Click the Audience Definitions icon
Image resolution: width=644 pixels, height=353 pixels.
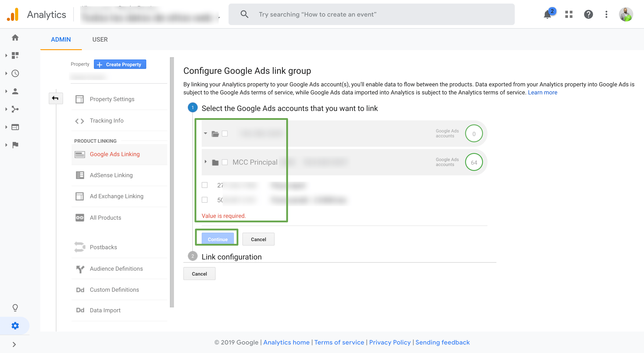point(80,269)
